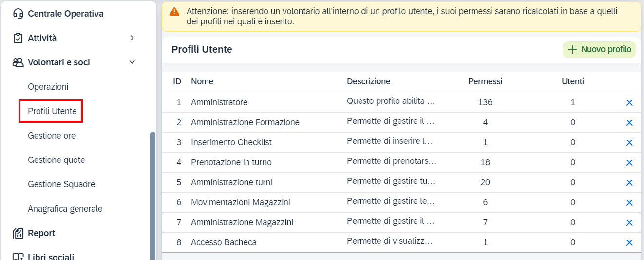
Task: Click the sidebar vertical scrollbar
Action: pyautogui.click(x=152, y=195)
